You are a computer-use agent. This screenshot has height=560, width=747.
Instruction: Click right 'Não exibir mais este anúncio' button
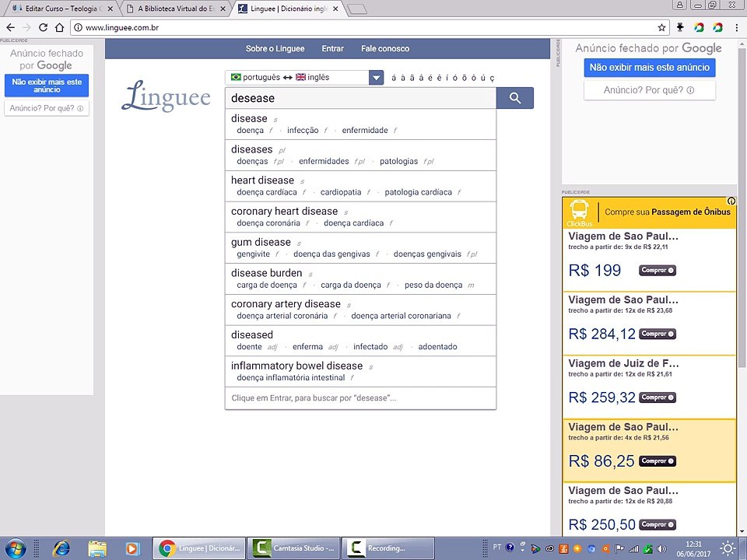(650, 68)
